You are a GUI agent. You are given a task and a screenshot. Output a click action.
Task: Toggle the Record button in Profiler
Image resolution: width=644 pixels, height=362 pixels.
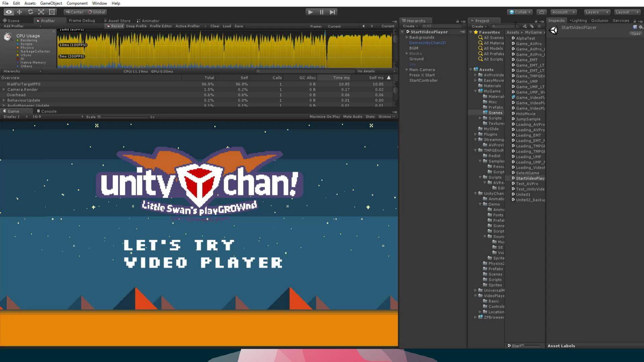click(115, 26)
